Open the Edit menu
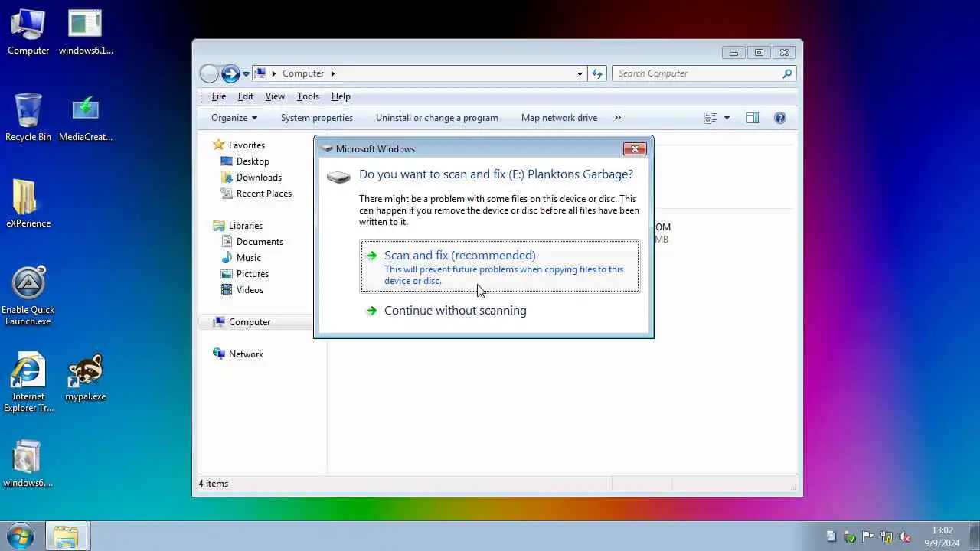Image resolution: width=980 pixels, height=551 pixels. (246, 96)
